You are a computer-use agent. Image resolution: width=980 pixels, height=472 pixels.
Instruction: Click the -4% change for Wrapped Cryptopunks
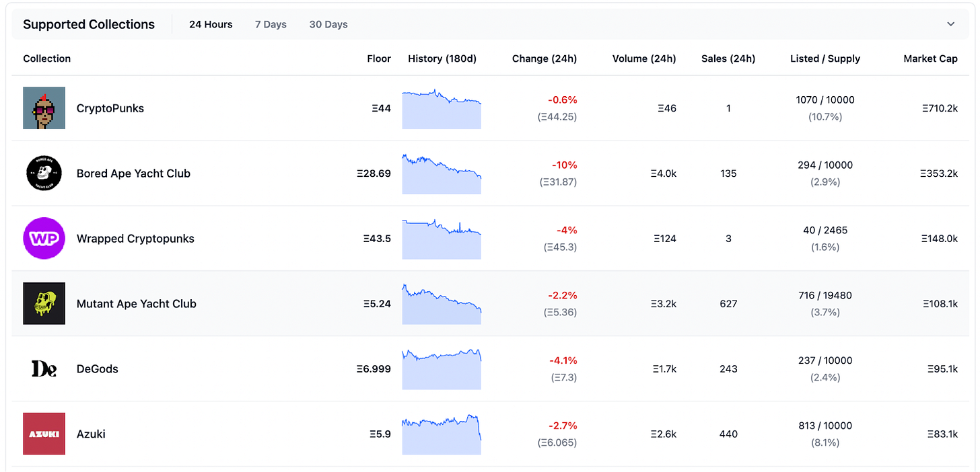567,231
